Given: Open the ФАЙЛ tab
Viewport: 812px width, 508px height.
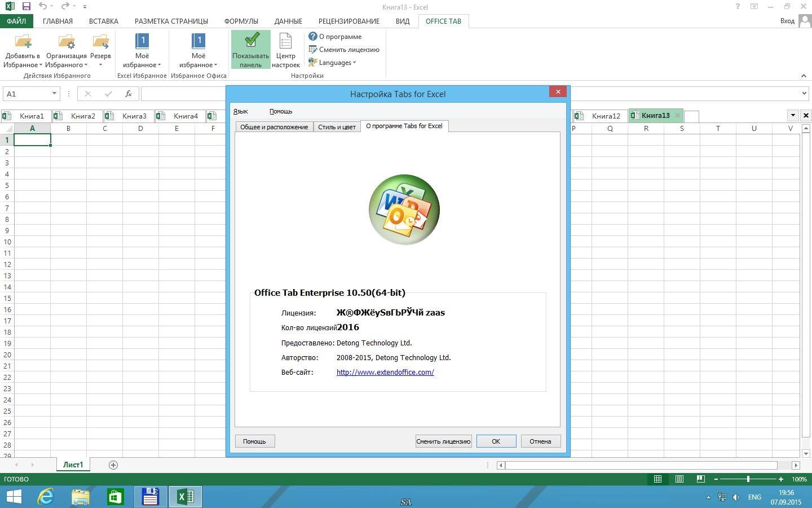Looking at the screenshot, I should (16, 21).
